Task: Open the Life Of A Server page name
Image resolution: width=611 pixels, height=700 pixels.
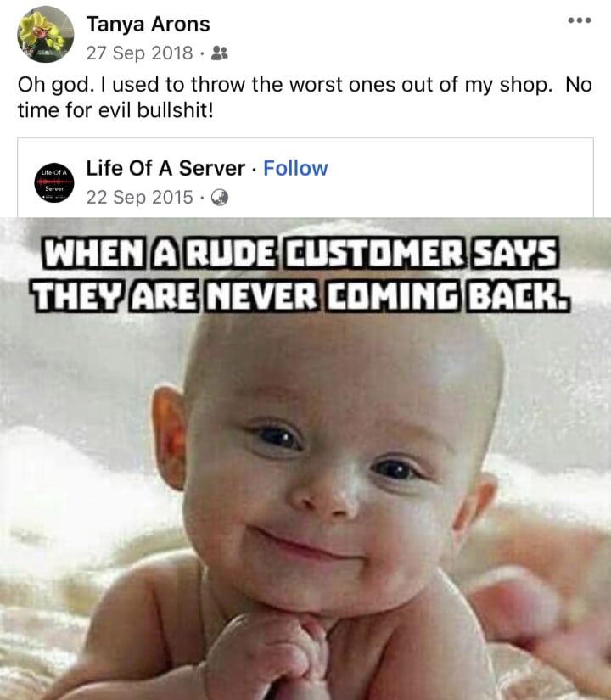Action: tap(165, 168)
